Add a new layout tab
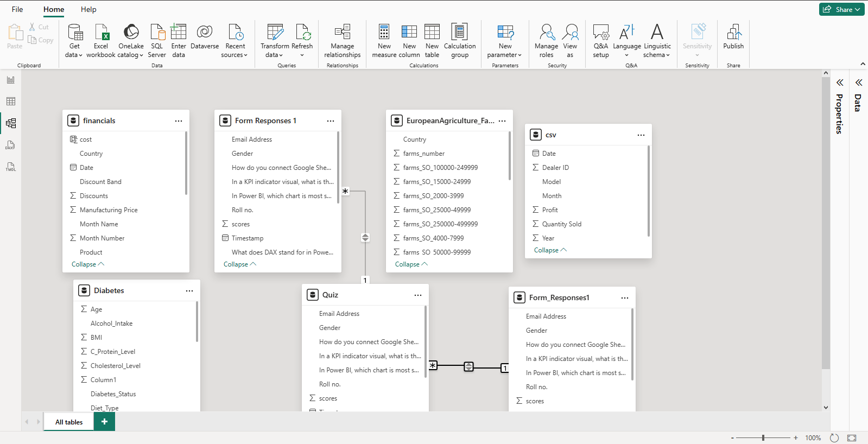The height and width of the screenshot is (444, 868). tap(104, 422)
